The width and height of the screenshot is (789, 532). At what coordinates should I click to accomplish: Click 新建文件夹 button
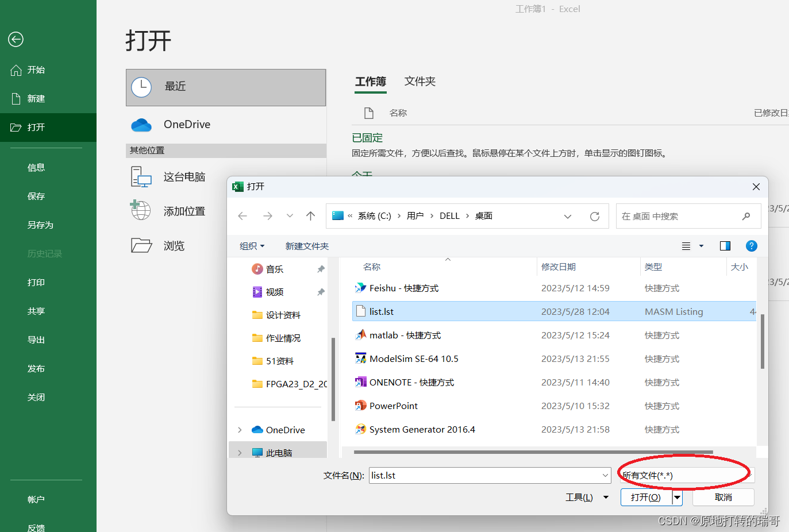pyautogui.click(x=307, y=246)
